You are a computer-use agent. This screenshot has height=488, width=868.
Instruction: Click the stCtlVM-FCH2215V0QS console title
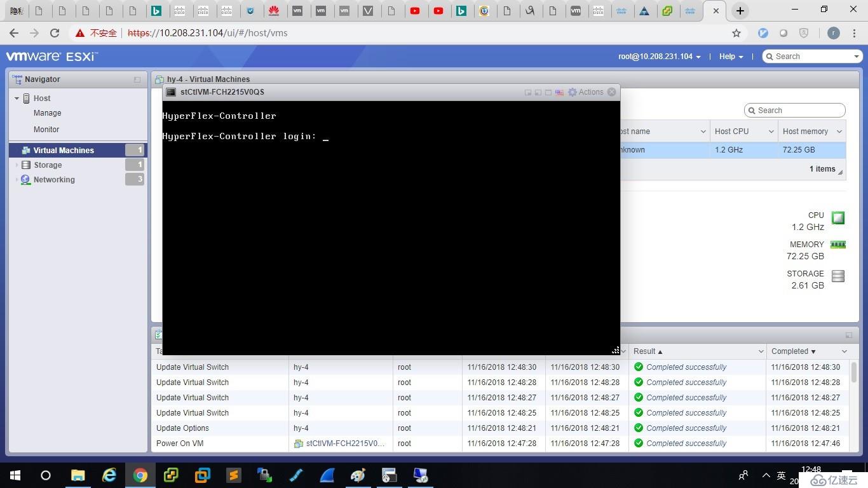[x=222, y=92]
